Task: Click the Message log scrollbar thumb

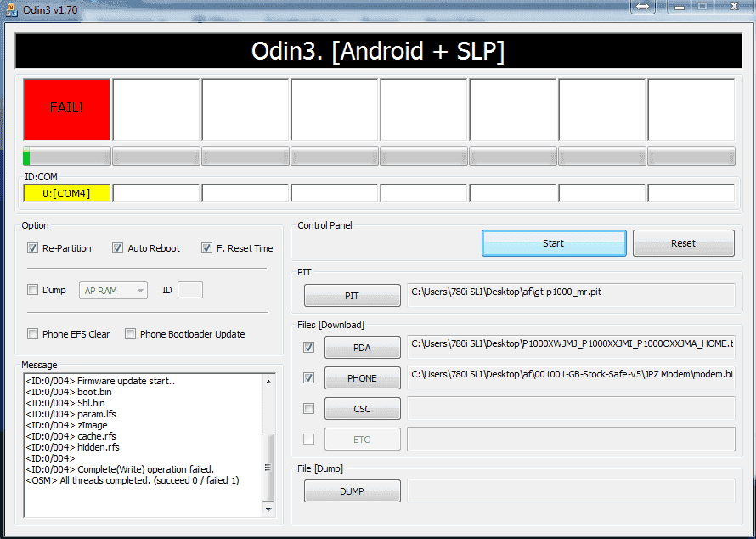Action: 268,467
